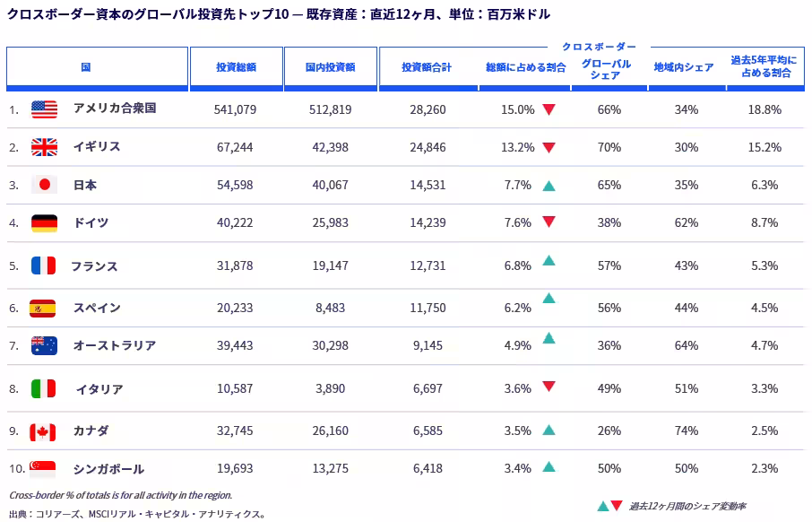
Task: Click the 過去12ヶ月間のシェア変動率 legend label
Action: point(687,507)
